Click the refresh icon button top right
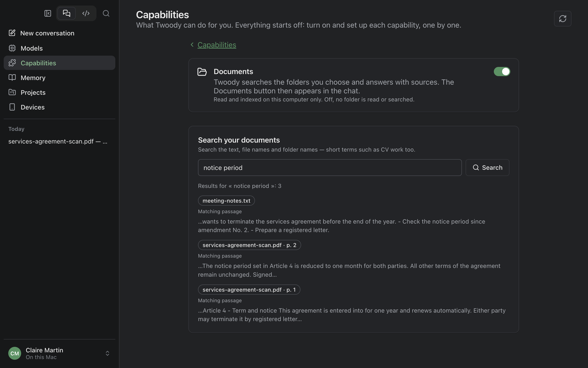The image size is (588, 368). coord(563,18)
